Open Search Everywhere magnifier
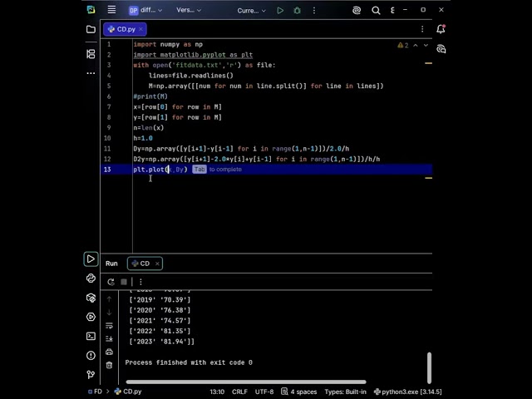Image resolution: width=532 pixels, height=399 pixels. (x=376, y=11)
